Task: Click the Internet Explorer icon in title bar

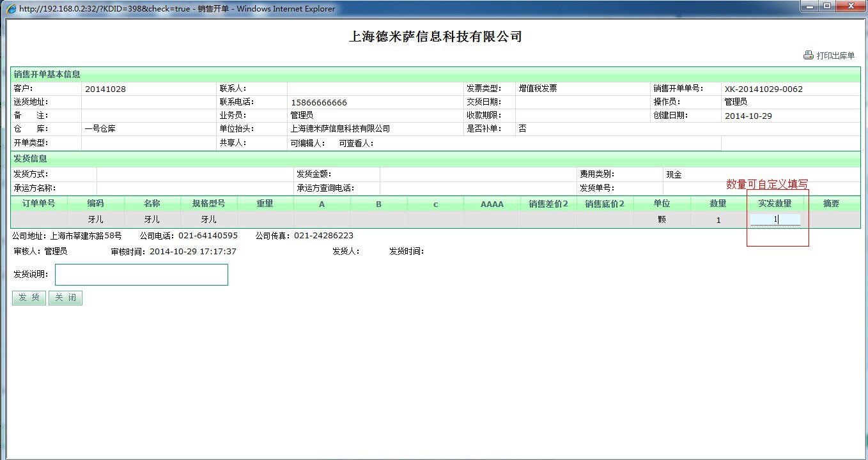Action: pos(11,8)
